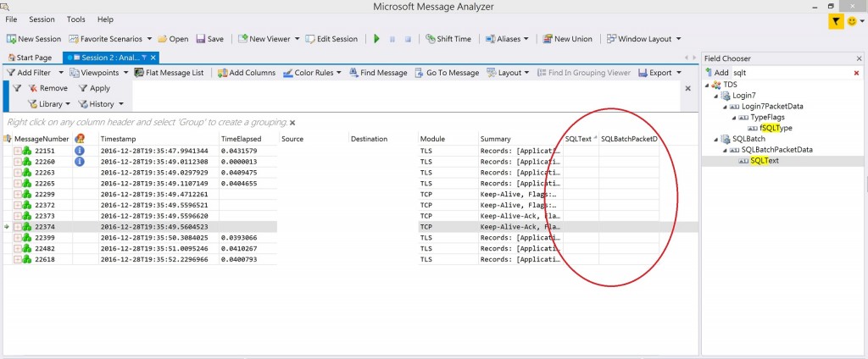The width and height of the screenshot is (868, 359).
Task: Select the fSQLType field
Action: pyautogui.click(x=776, y=128)
